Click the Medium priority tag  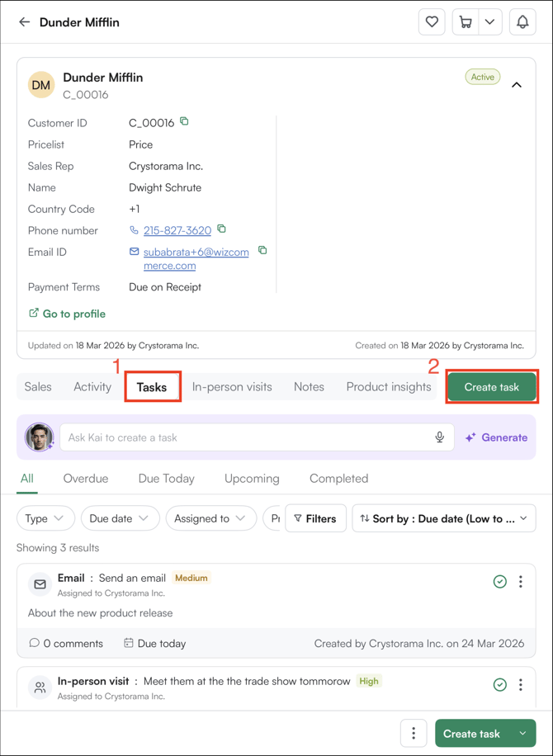click(x=191, y=578)
